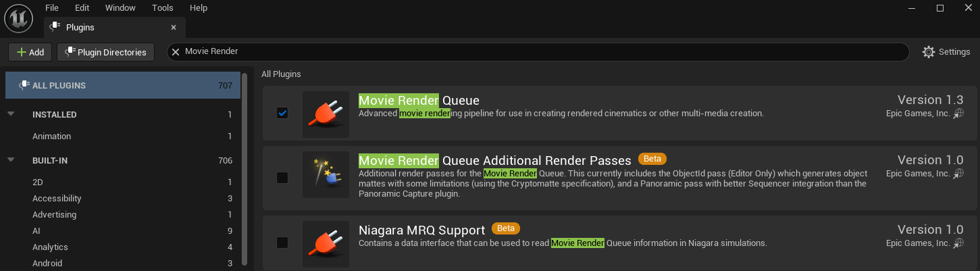Click the Unreal Engine logo icon

(x=18, y=18)
